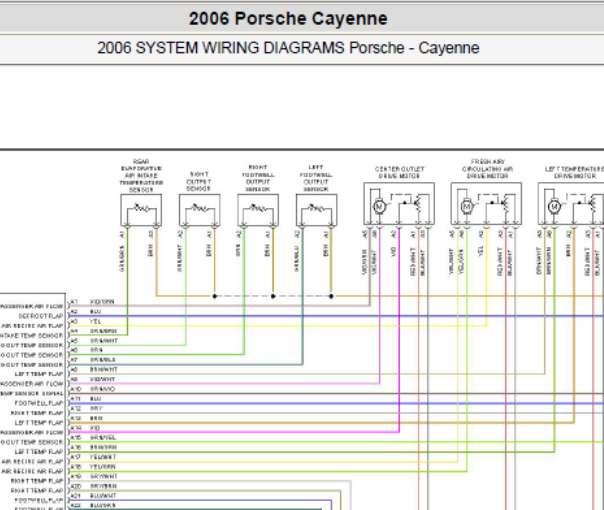Screen dimensions: 604x510
Task: Click the A8 BRN/WHT pin label
Action: [x=94, y=369]
